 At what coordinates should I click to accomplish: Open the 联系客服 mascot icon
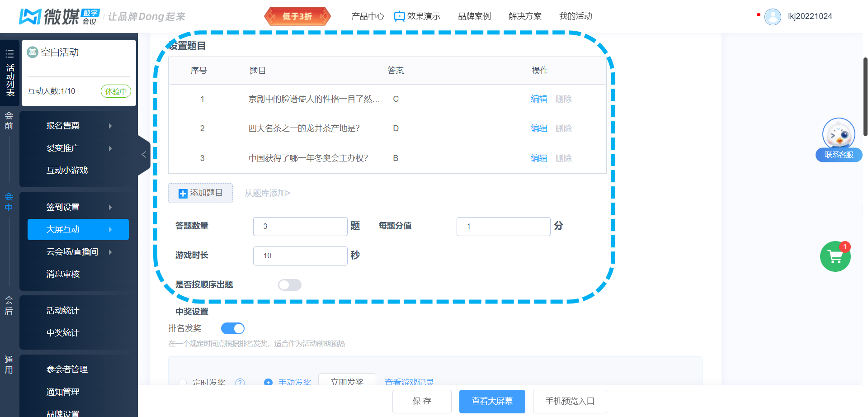pos(839,134)
